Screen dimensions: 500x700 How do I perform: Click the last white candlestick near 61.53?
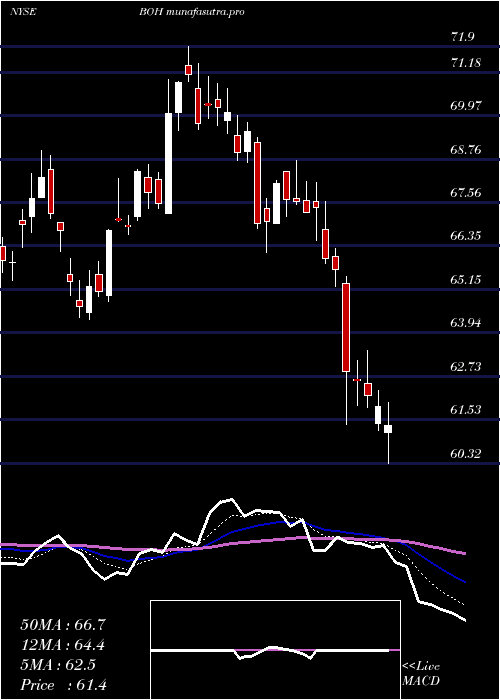(388, 429)
